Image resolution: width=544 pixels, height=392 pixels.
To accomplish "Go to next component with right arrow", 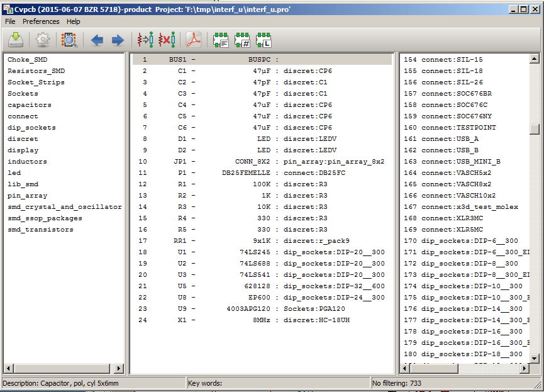I will pyautogui.click(x=118, y=40).
